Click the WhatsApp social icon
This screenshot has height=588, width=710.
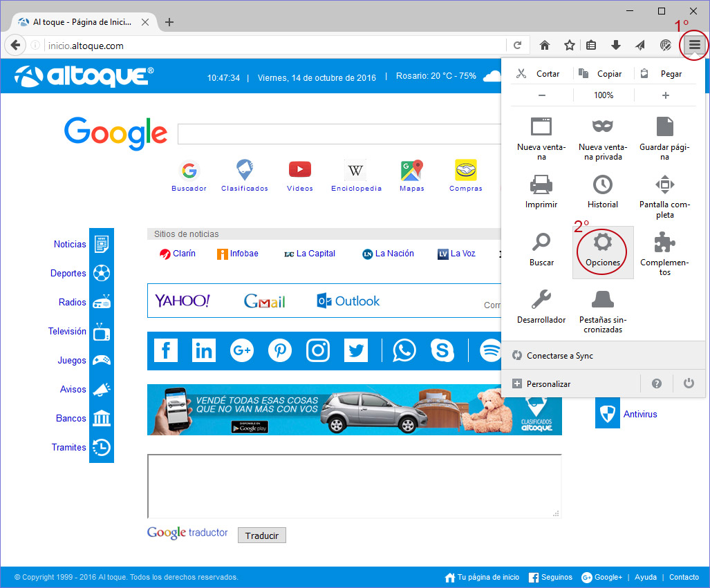[404, 350]
